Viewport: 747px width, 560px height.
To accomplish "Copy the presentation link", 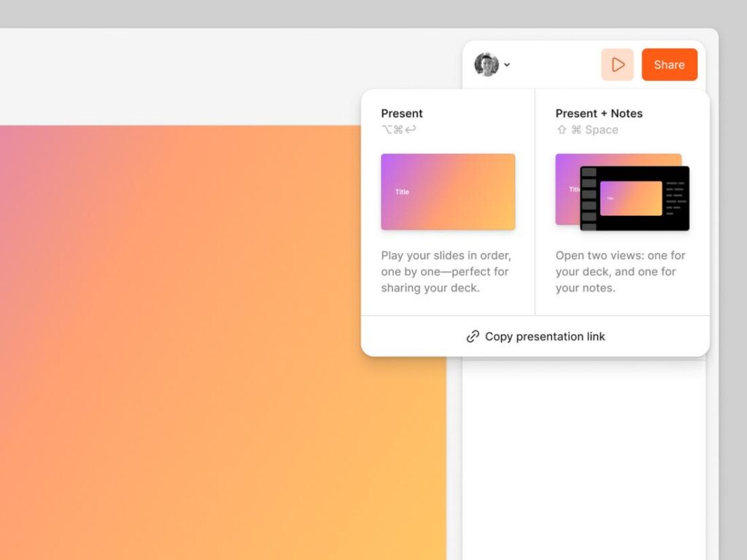I will tap(544, 336).
